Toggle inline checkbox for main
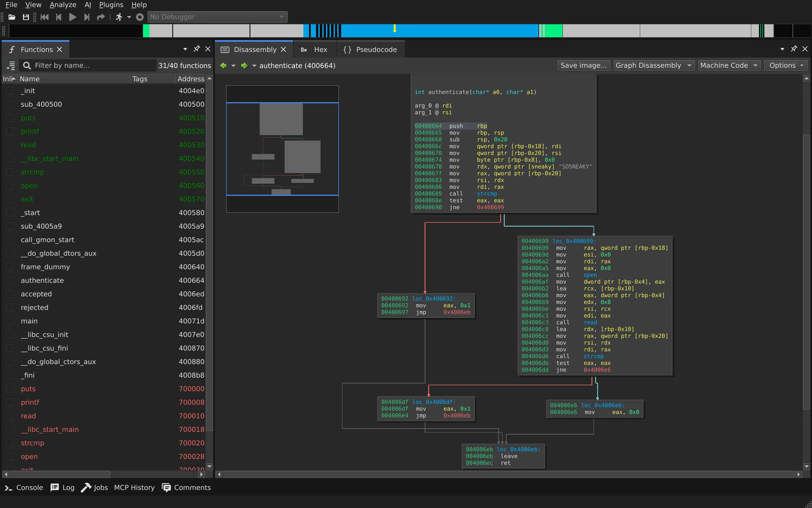 [10, 321]
